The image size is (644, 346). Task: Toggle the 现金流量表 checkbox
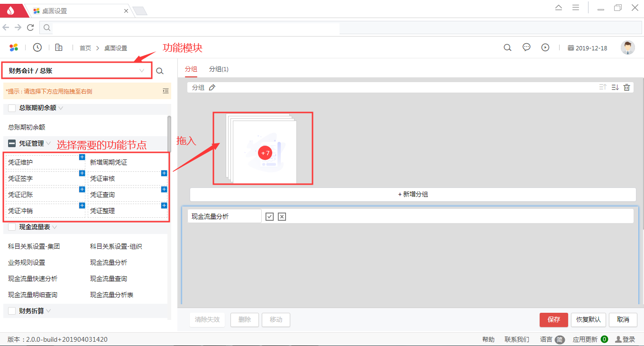[x=12, y=227]
